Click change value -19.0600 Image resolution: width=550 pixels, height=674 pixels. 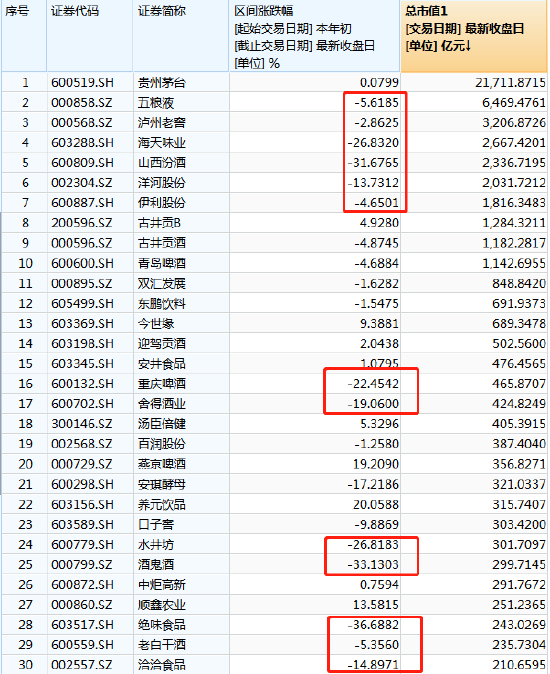coord(373,404)
